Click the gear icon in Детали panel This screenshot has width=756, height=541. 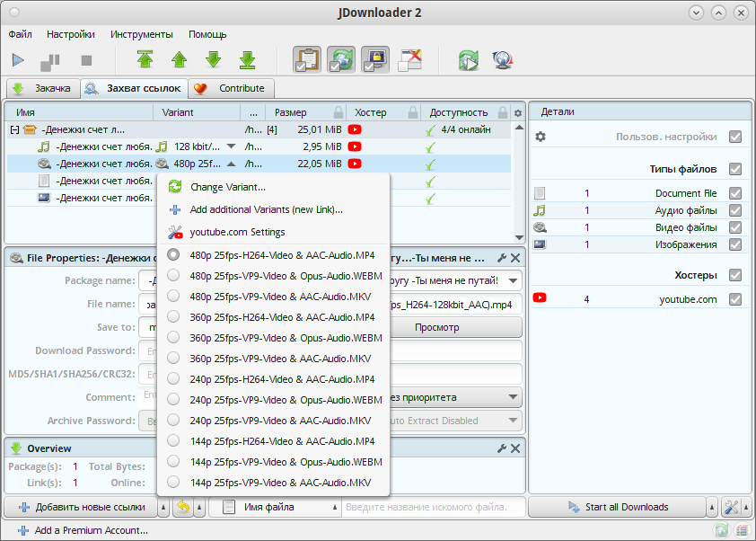click(541, 137)
